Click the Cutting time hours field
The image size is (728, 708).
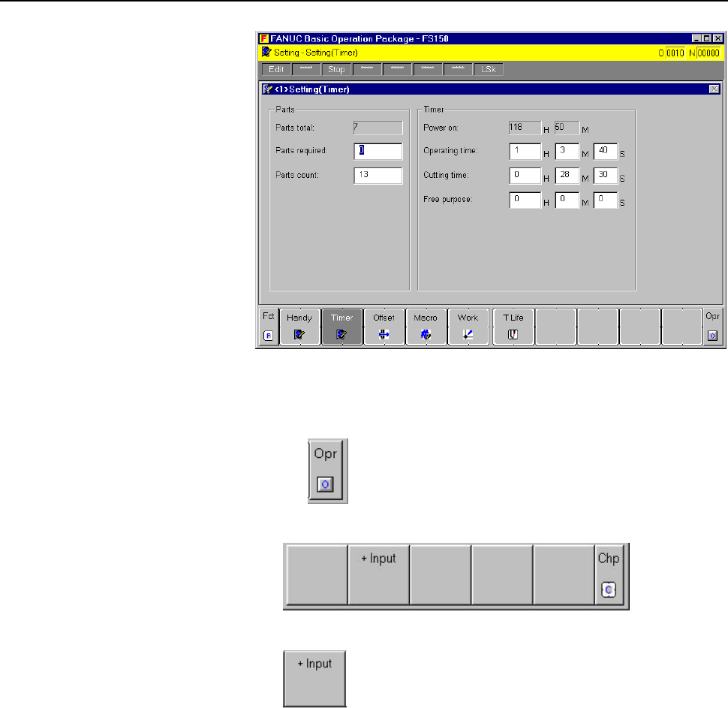pyautogui.click(x=525, y=175)
